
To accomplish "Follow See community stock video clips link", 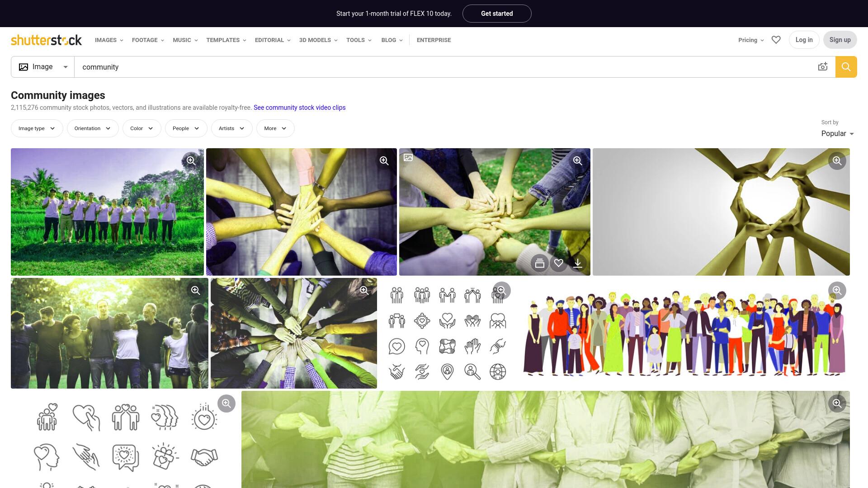I will (x=299, y=108).
